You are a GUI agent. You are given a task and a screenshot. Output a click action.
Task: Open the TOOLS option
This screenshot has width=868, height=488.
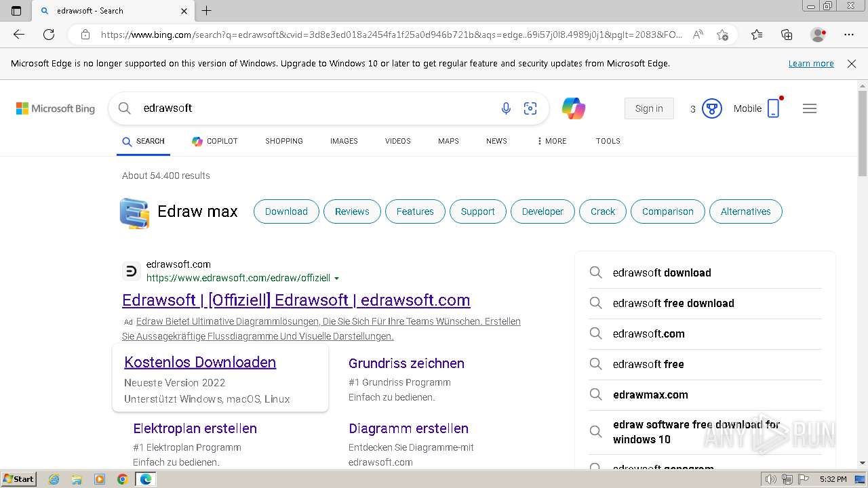click(x=608, y=141)
